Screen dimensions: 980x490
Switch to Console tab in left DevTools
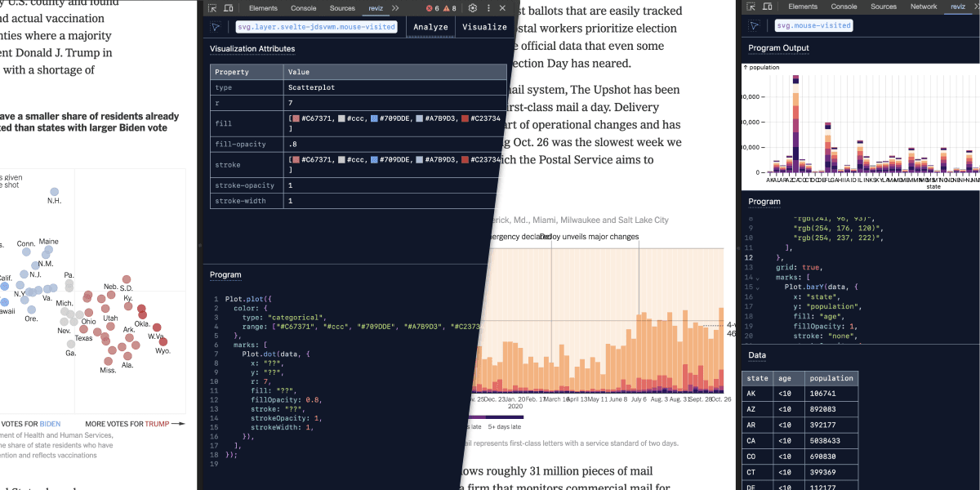pos(303,8)
